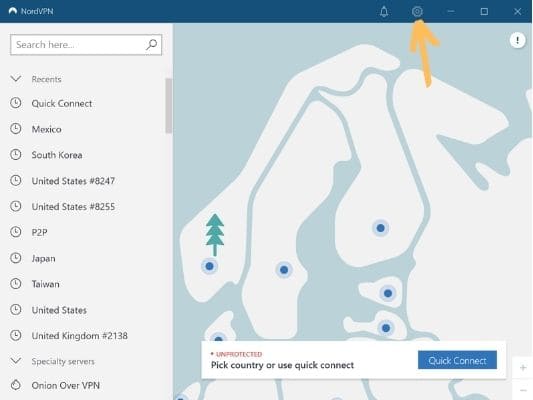Select server United Kingdom #2138

click(x=80, y=336)
